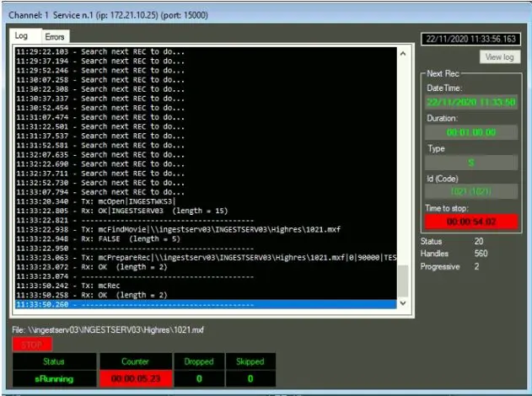This screenshot has width=532, height=396.
Task: Click the mcFindMovie log line
Action: [169, 228]
